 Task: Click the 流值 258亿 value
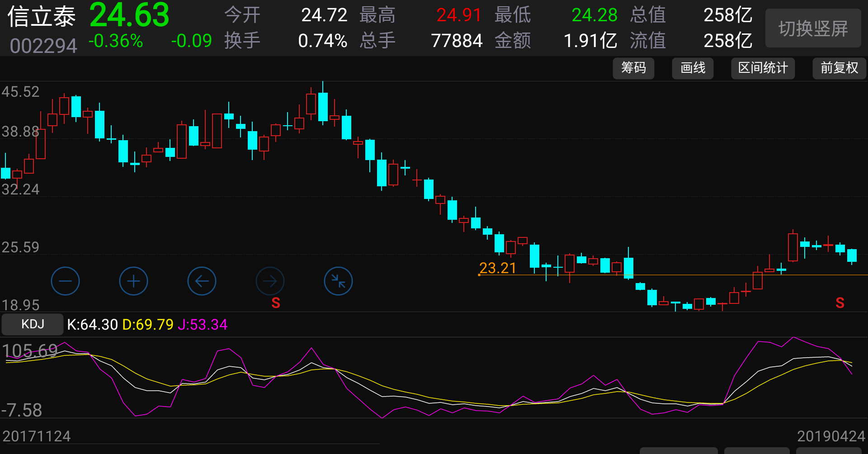coord(728,41)
